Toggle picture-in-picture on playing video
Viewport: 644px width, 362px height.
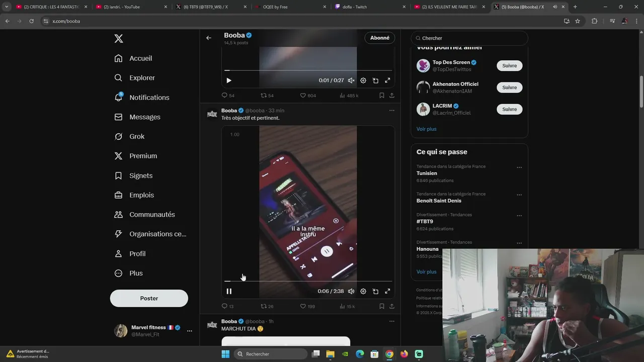[x=375, y=291]
